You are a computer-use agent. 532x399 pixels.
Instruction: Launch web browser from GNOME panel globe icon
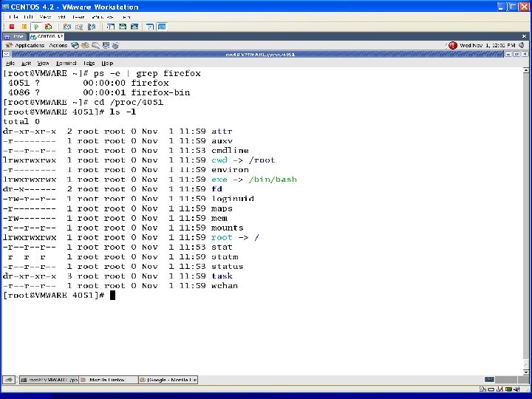[75, 45]
